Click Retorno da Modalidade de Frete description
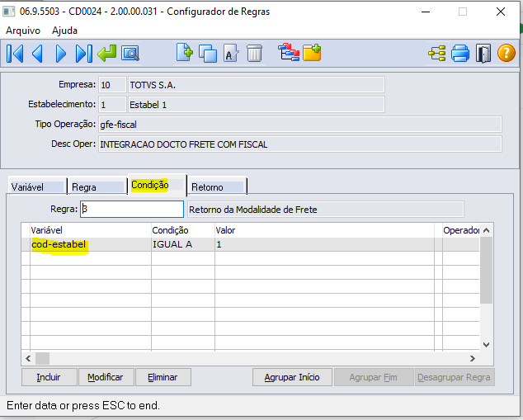Viewport: 523px width, 420px height. pos(326,209)
